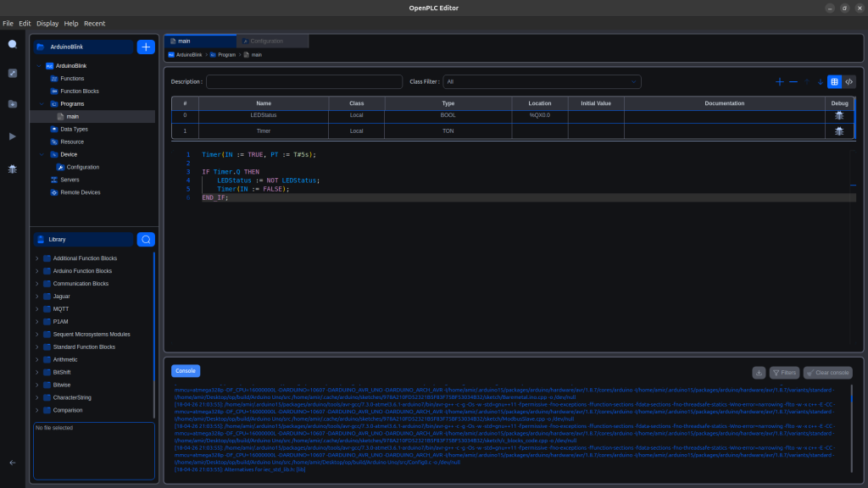The height and width of the screenshot is (488, 868).
Task: Select Function Blocks in project tree
Action: point(79,91)
